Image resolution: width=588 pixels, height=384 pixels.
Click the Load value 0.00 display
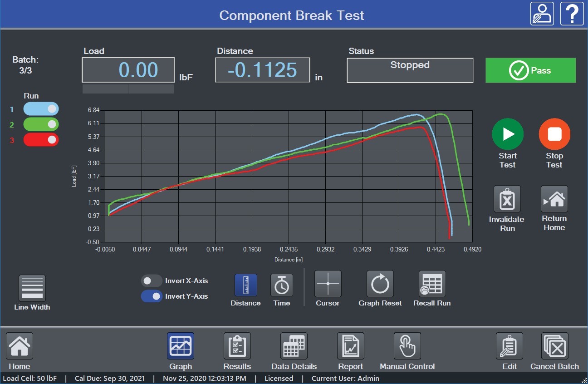pos(128,70)
